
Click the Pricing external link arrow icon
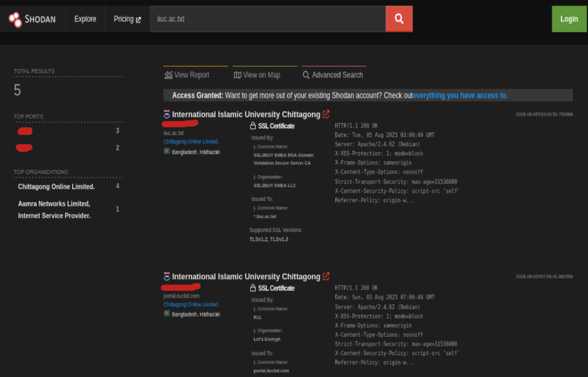139,20
